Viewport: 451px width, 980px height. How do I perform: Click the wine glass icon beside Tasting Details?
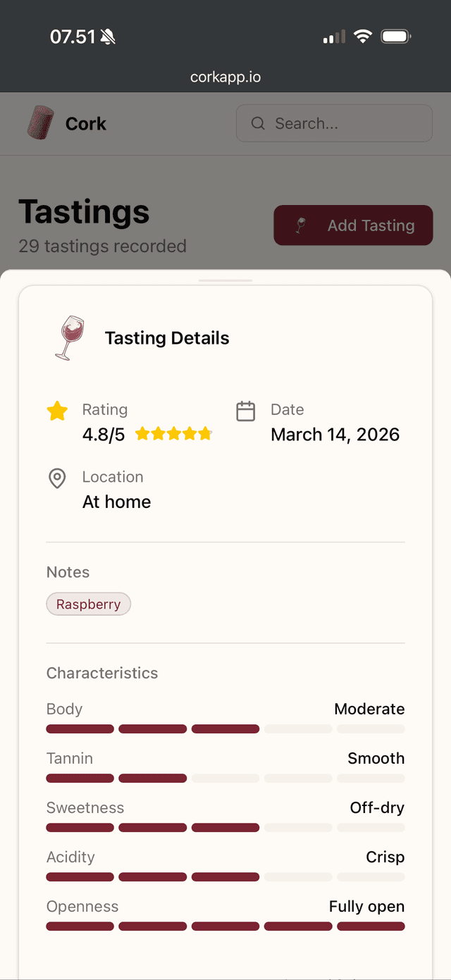click(x=68, y=337)
